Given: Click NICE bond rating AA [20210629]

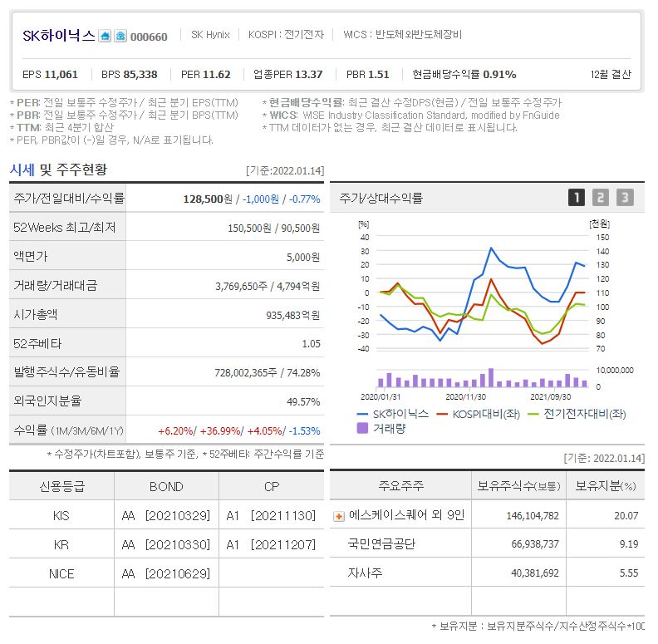Looking at the screenshot, I should point(166,574).
